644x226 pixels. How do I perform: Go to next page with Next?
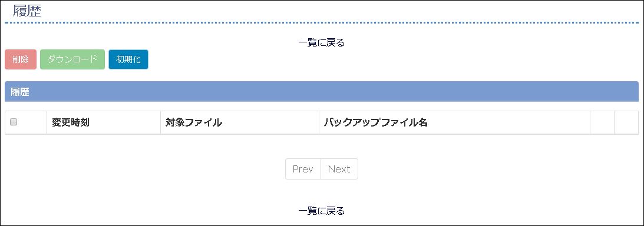click(339, 169)
